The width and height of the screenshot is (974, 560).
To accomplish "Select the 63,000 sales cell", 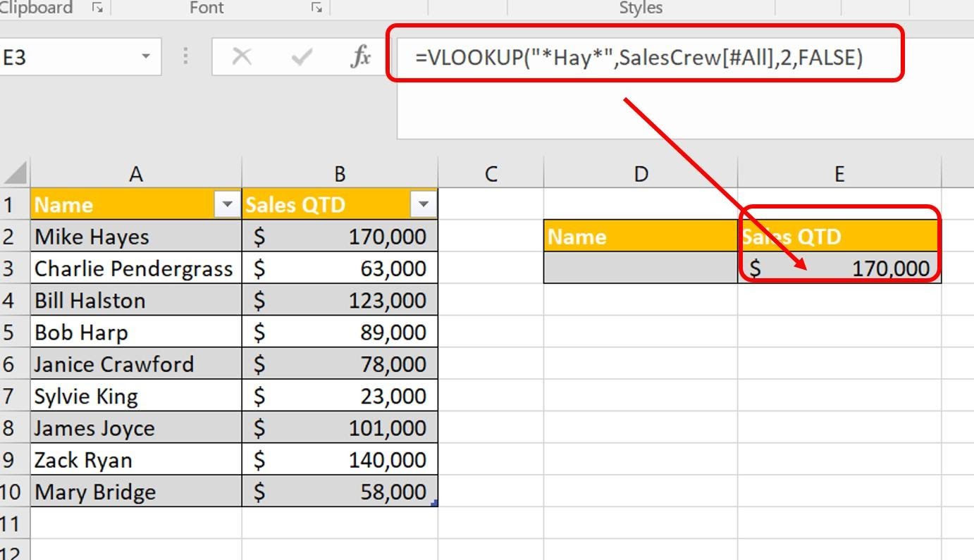I will point(340,268).
